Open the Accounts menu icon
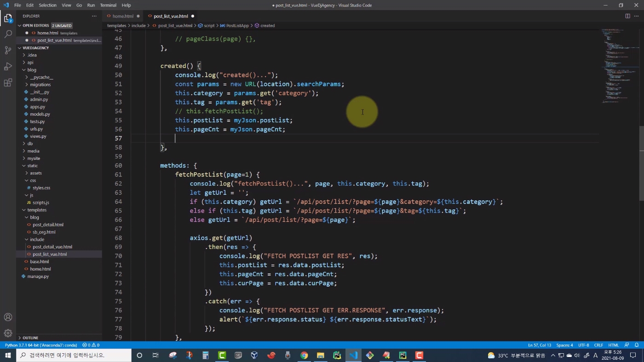This screenshot has width=644, height=362. pyautogui.click(x=8, y=317)
